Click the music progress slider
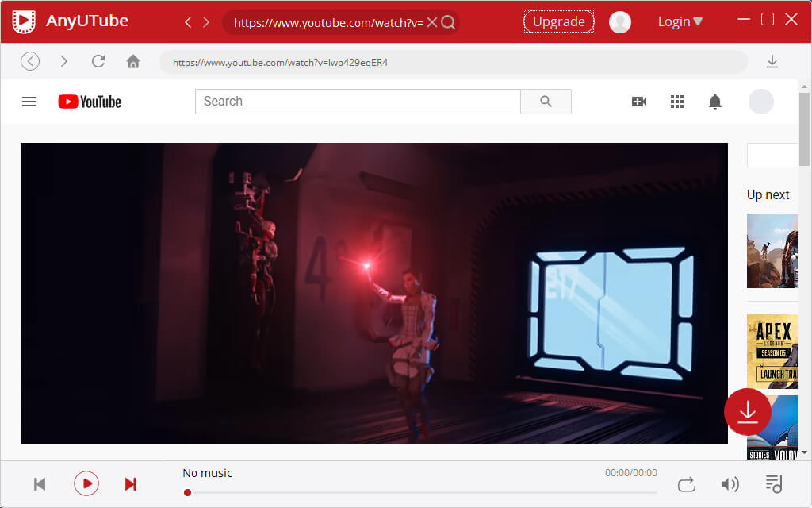 tap(420, 492)
